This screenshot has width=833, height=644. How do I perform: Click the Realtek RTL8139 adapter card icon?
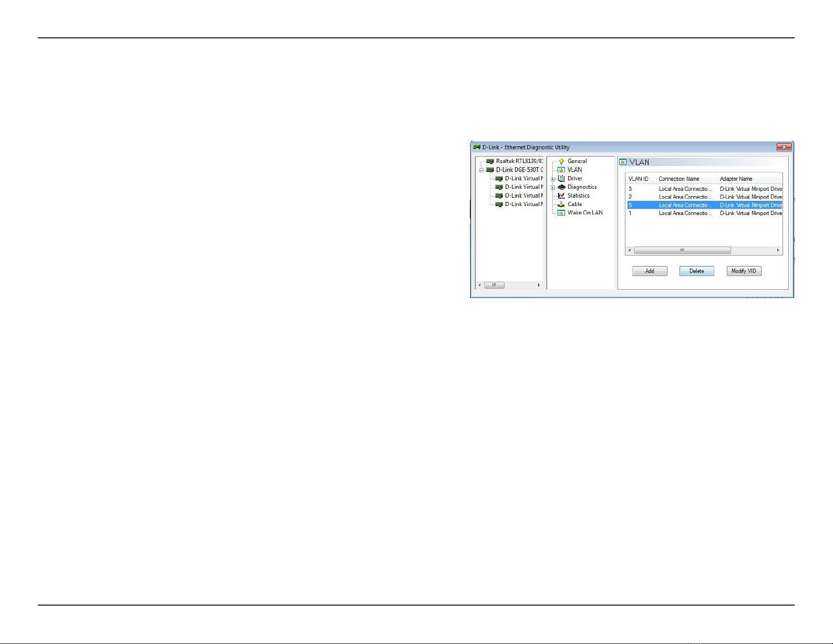490,161
